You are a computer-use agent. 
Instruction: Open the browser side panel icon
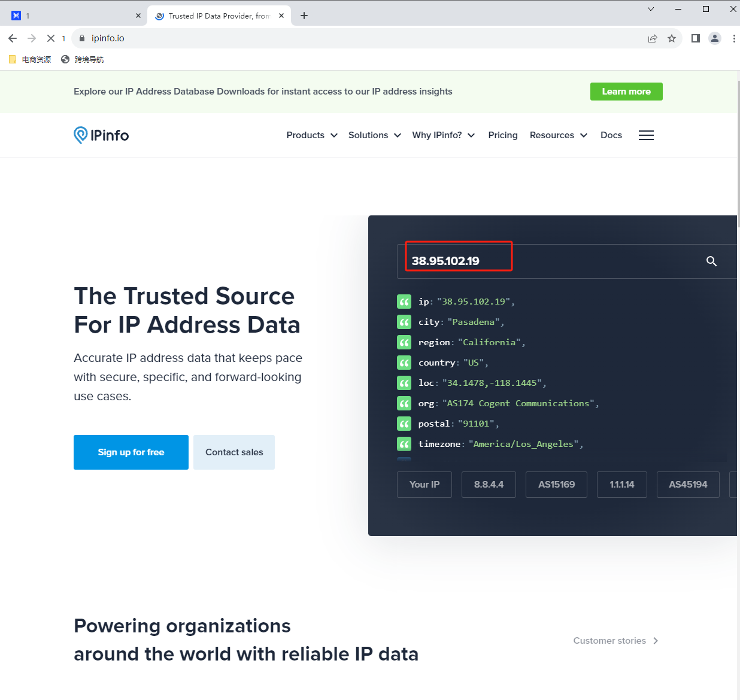coord(695,38)
